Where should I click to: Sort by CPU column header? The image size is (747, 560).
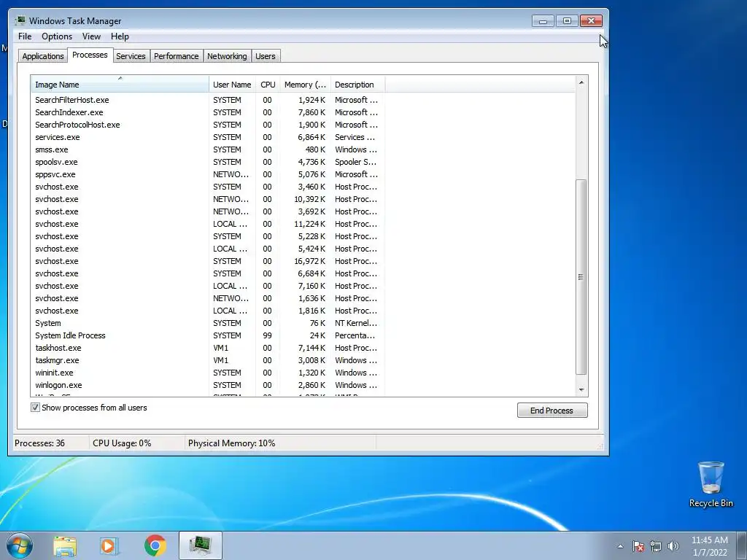(268, 85)
